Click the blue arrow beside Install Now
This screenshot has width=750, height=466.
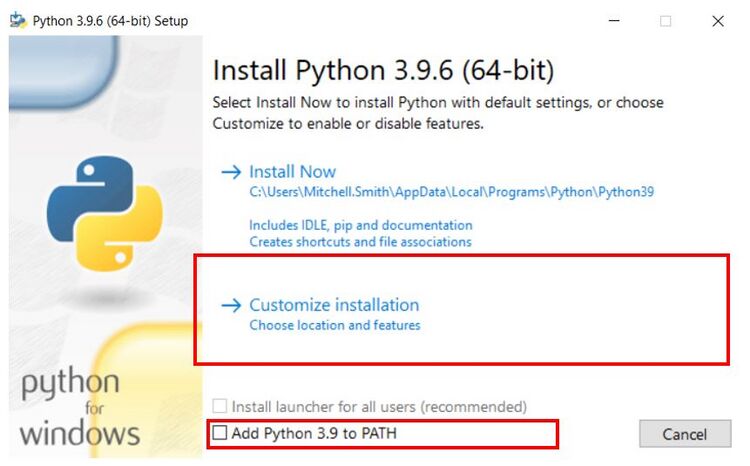tap(231, 172)
